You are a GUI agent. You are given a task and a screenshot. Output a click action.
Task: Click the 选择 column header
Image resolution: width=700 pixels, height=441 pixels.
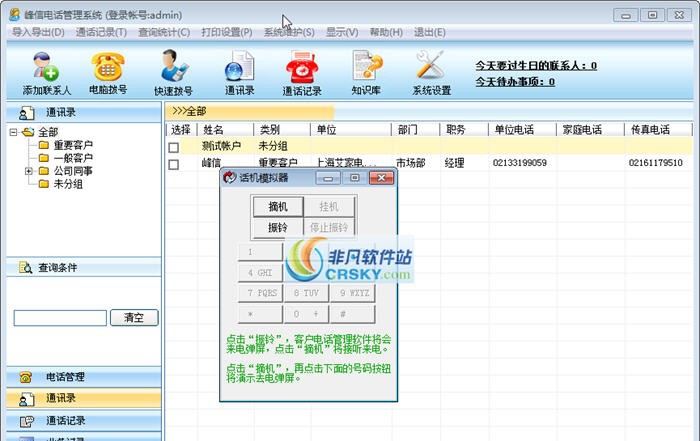[181, 130]
